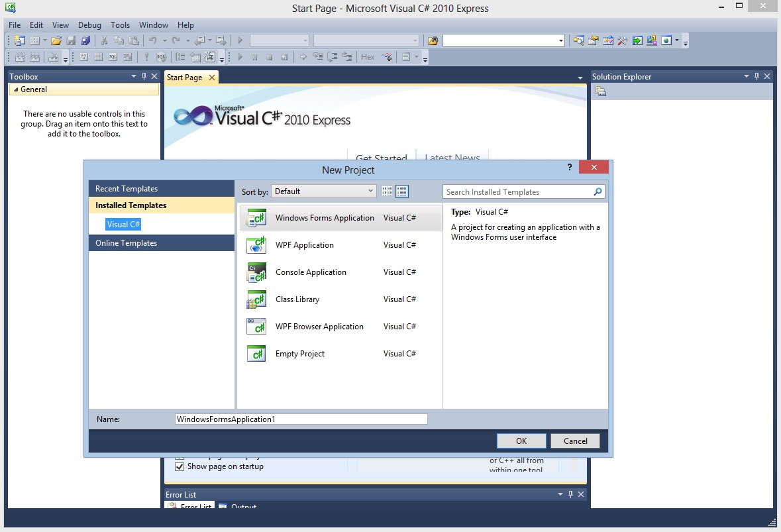Click the Copy toolbar icon
The width and height of the screenshot is (781, 532).
(x=119, y=41)
